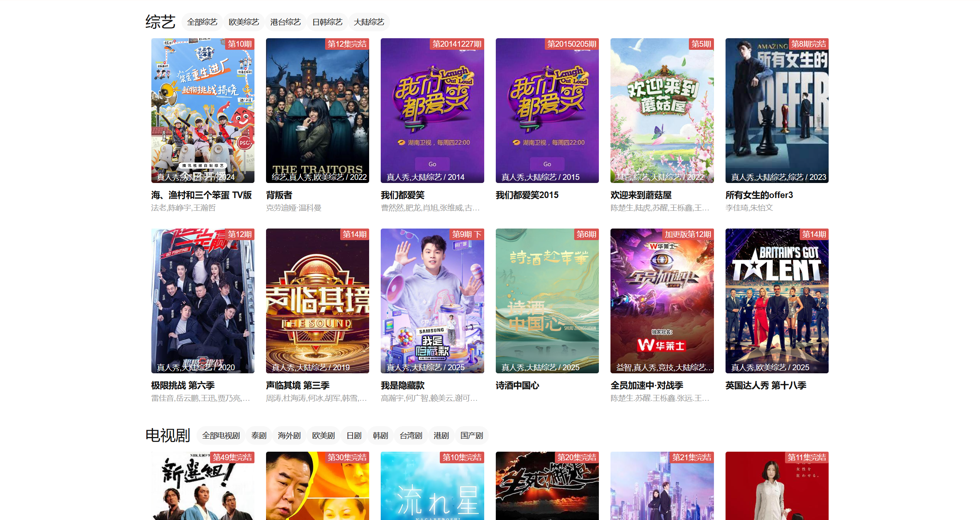Open 全员加速中·对战季 poster
This screenshot has width=980, height=520.
[x=662, y=300]
